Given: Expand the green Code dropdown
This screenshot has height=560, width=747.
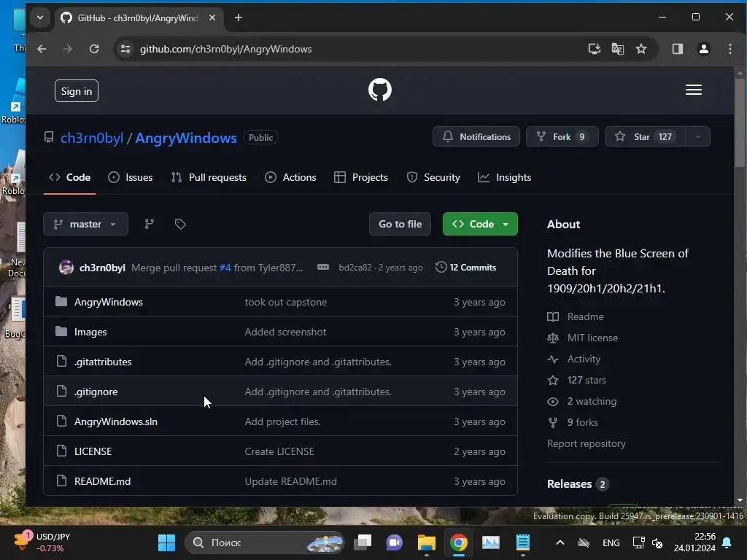Looking at the screenshot, I should pos(480,224).
